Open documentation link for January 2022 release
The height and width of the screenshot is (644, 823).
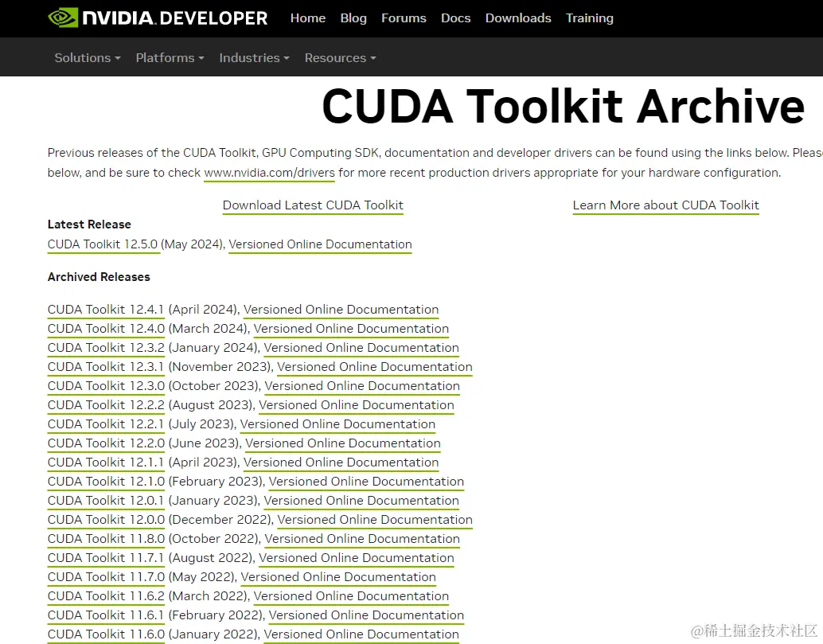361,634
